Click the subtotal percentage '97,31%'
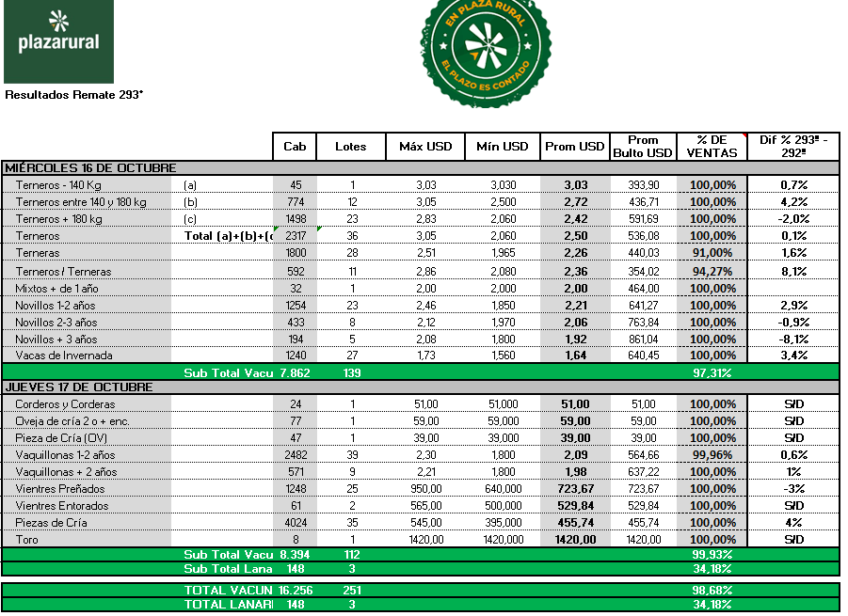The height and width of the screenshot is (616, 848). click(712, 372)
